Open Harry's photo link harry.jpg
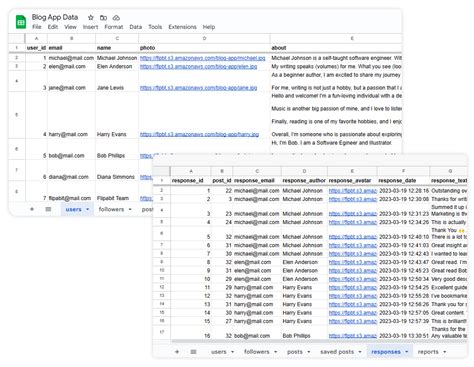This screenshot has height=367, width=474. point(199,134)
